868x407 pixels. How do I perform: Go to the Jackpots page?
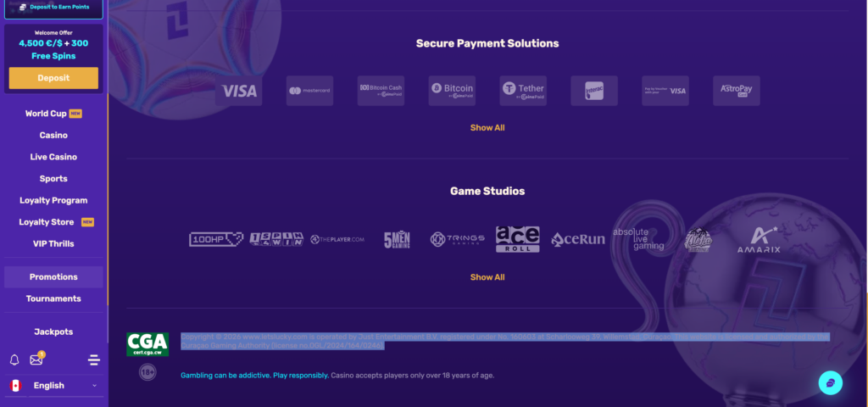coord(53,332)
